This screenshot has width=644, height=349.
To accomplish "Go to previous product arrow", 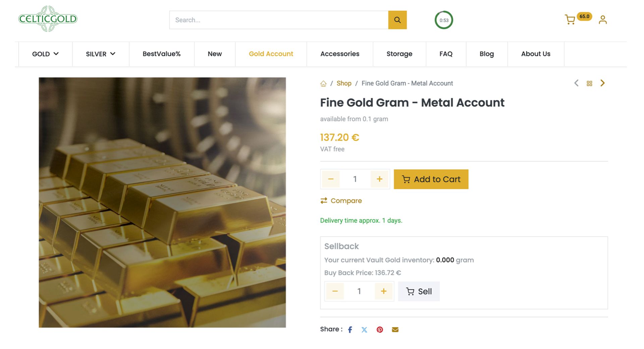I will [576, 83].
